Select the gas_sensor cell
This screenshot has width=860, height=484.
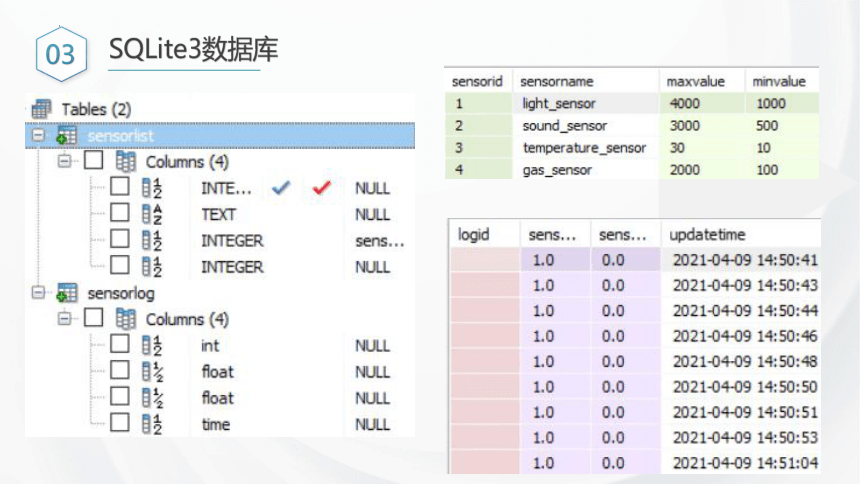tap(585, 170)
